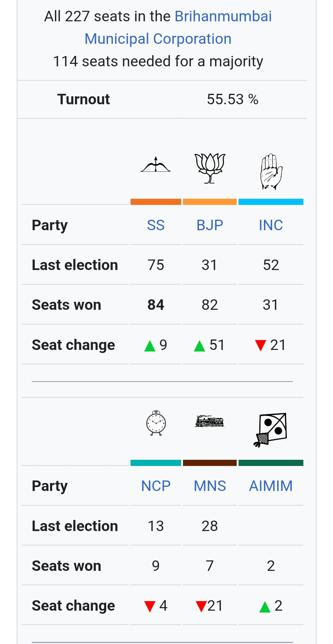Click the brown MNS color bar
The image size is (333, 644).
pyautogui.click(x=210, y=463)
